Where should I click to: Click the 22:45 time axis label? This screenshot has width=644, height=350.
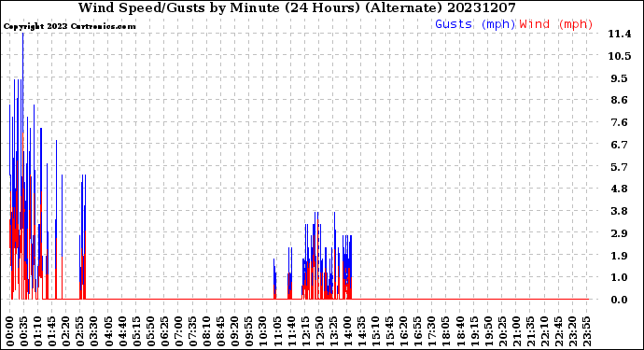[x=558, y=331]
